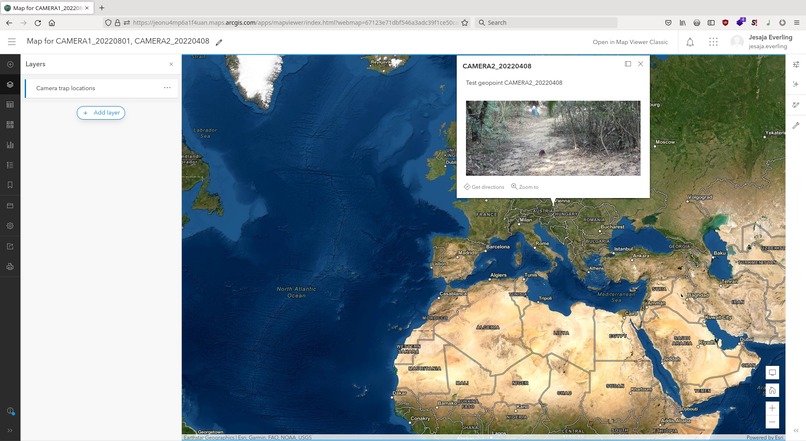Reload the page in the browser toolbar
Image resolution: width=806 pixels, height=441 pixels.
(x=38, y=23)
